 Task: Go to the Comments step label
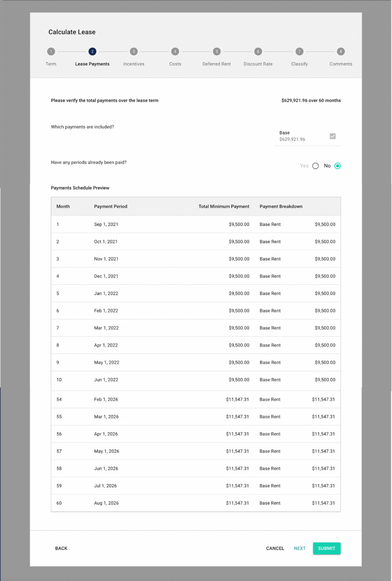coord(341,64)
